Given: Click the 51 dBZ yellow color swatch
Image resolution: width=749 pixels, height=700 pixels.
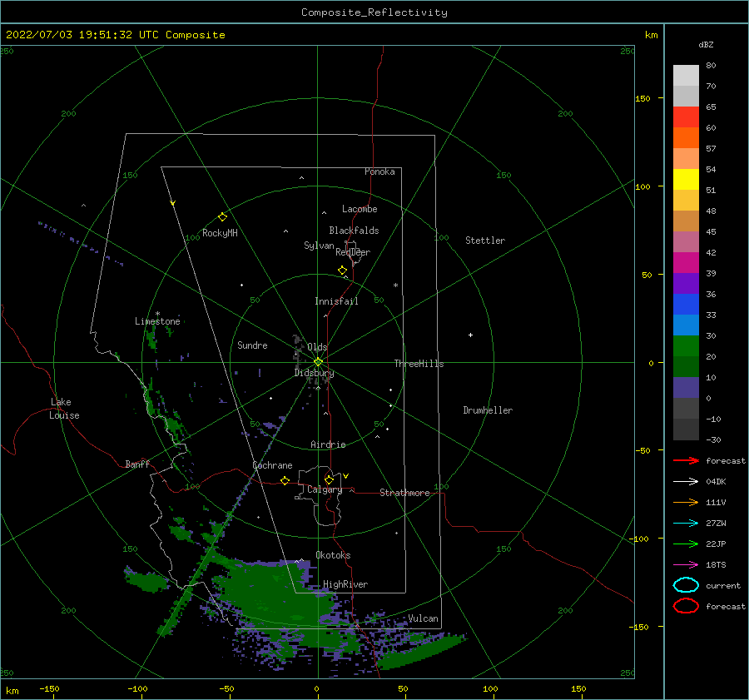Looking at the screenshot, I should click(686, 179).
